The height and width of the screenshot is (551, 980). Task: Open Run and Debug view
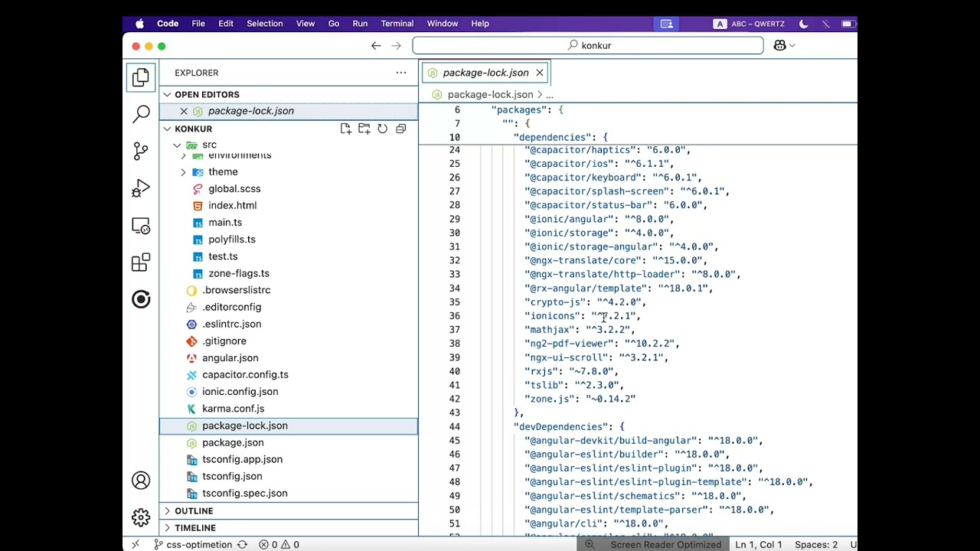[141, 188]
